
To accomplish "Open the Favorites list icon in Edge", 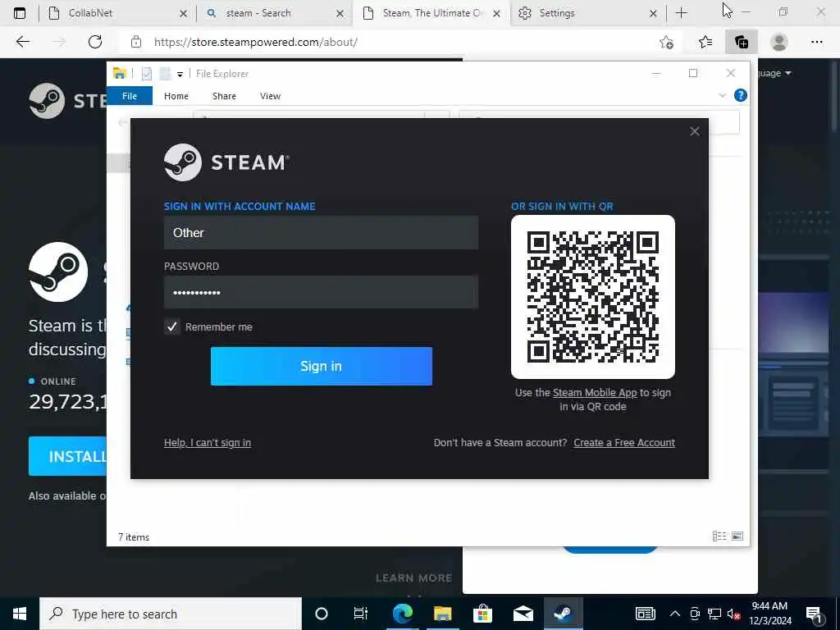I will [x=705, y=42].
